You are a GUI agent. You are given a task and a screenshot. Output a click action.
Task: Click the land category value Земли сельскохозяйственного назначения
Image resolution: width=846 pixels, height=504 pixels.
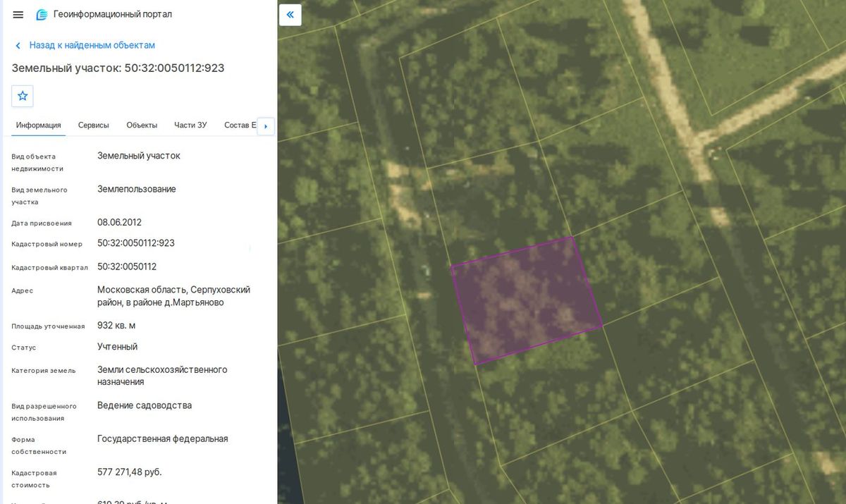(x=162, y=376)
